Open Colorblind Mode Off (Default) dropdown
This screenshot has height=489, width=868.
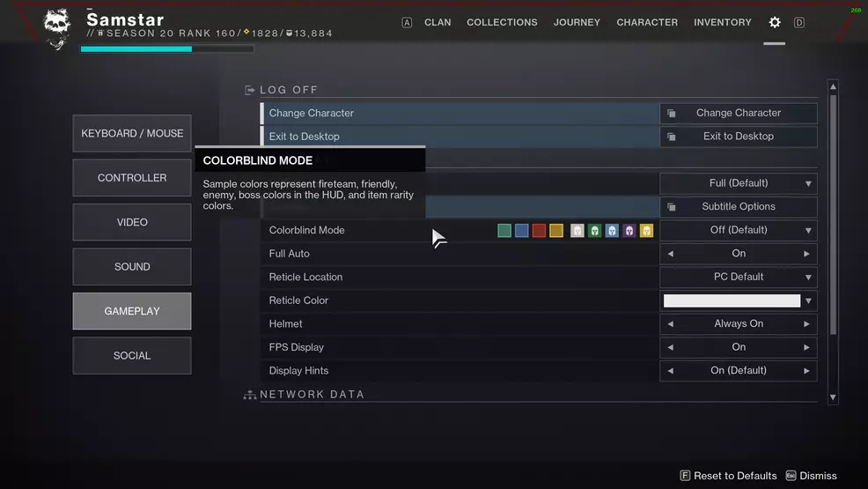click(x=739, y=230)
